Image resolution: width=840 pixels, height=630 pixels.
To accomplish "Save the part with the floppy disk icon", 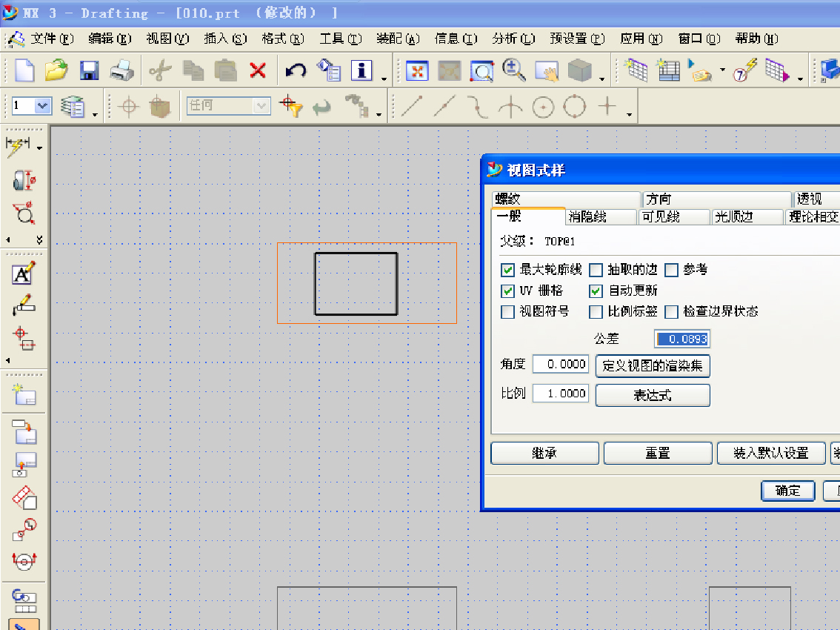I will pos(90,70).
